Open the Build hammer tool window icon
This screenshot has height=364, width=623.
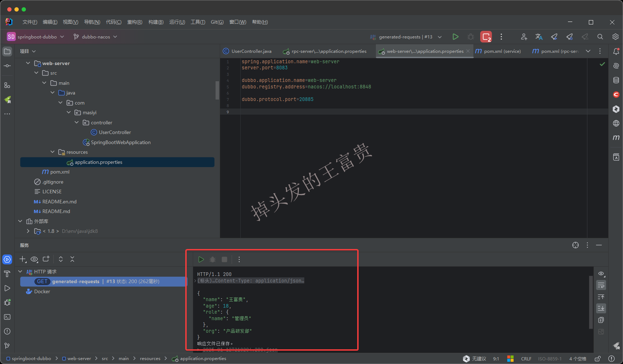pyautogui.click(x=7, y=274)
